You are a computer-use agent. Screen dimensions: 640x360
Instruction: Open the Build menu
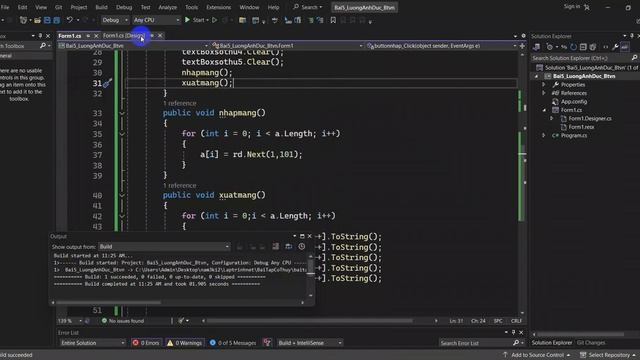(101, 7)
